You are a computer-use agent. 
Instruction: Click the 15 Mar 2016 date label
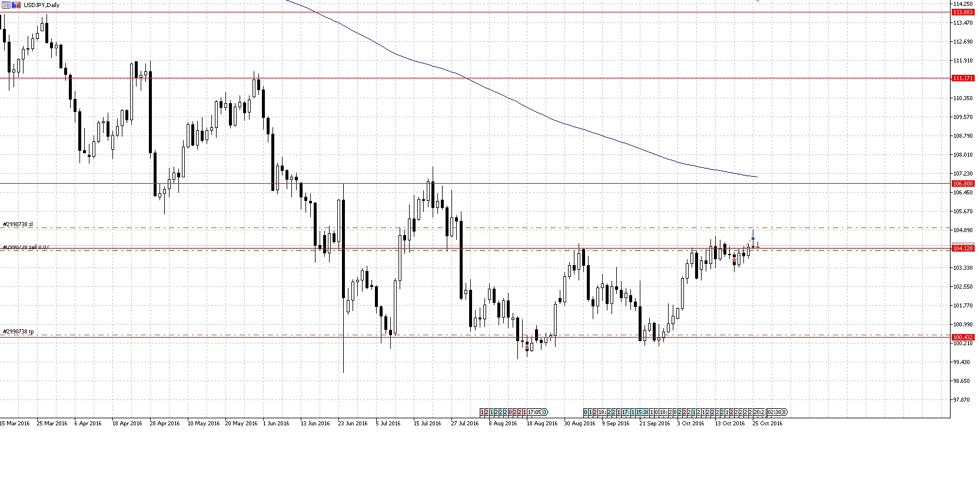[15, 423]
